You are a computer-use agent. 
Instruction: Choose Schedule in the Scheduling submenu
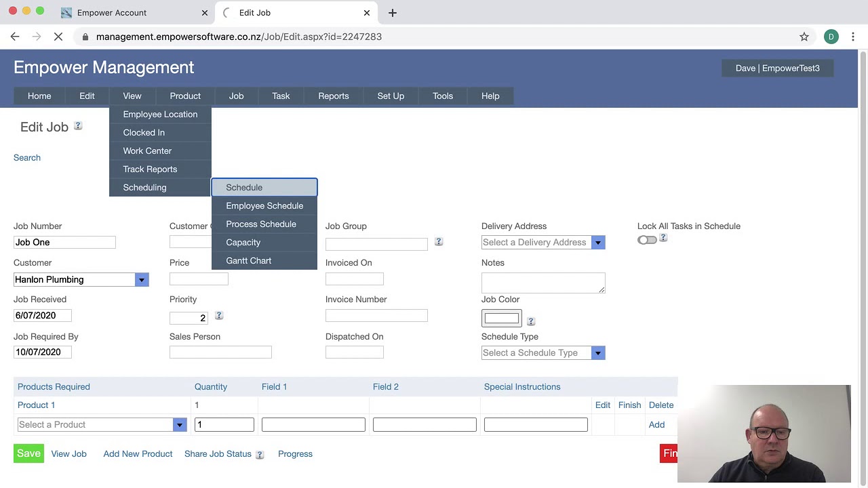click(x=264, y=188)
